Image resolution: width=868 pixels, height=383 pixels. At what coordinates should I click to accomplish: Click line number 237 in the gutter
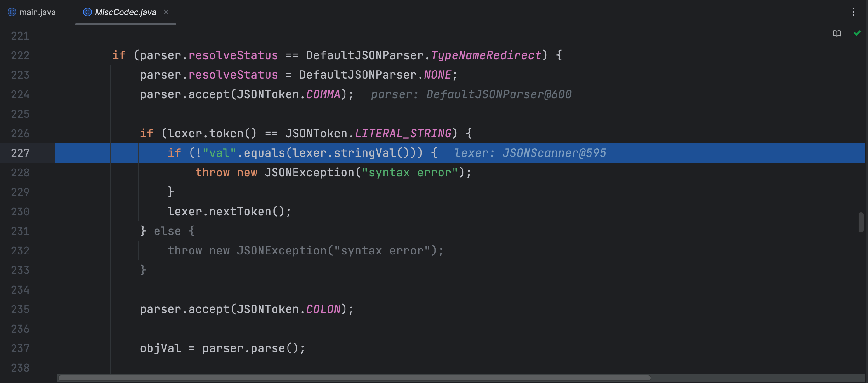pyautogui.click(x=20, y=348)
